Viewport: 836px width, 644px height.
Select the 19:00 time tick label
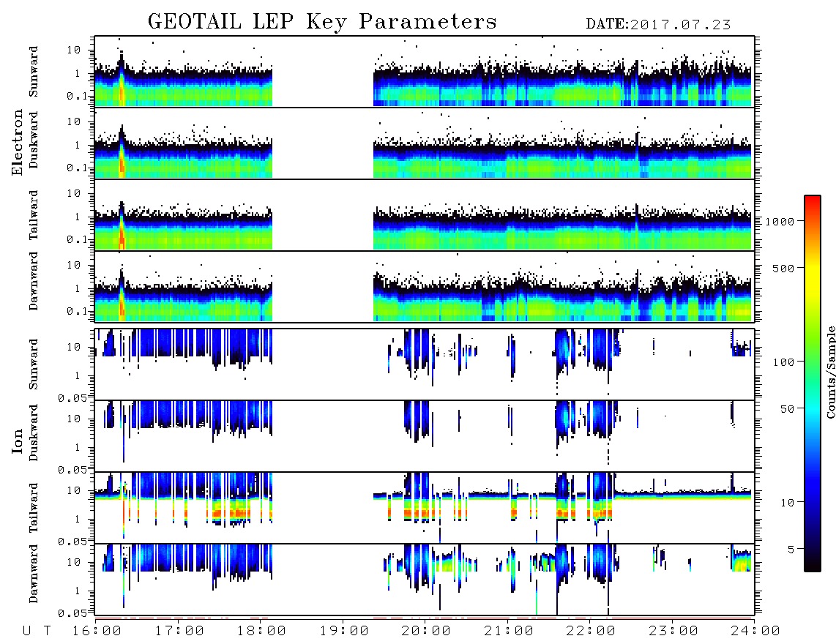[344, 632]
